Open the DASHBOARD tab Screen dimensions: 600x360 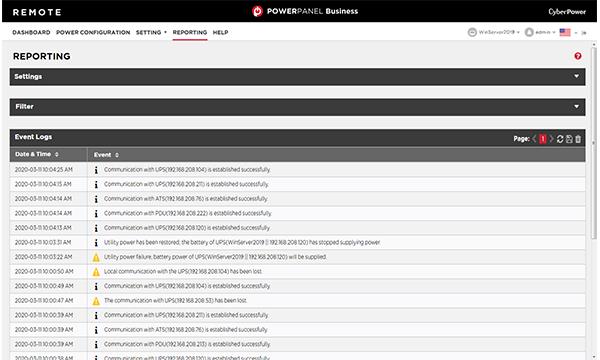tap(31, 33)
